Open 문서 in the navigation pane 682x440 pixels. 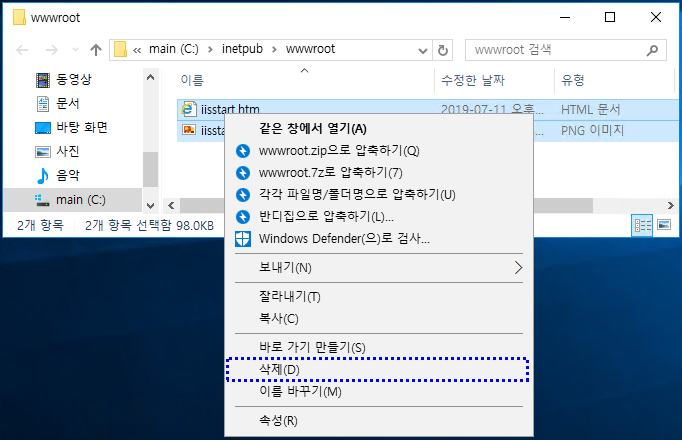point(68,103)
